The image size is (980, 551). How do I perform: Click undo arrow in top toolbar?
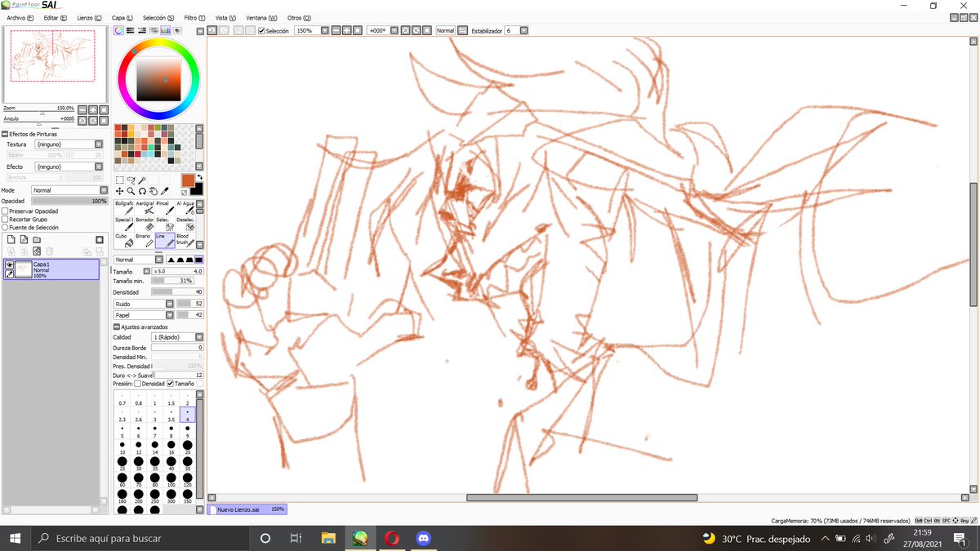click(x=212, y=30)
